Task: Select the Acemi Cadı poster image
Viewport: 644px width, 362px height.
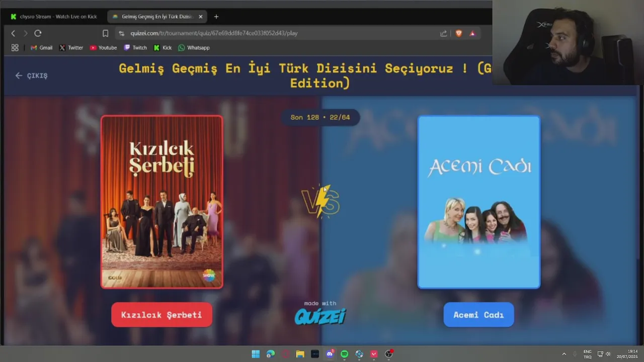Action: tap(479, 202)
